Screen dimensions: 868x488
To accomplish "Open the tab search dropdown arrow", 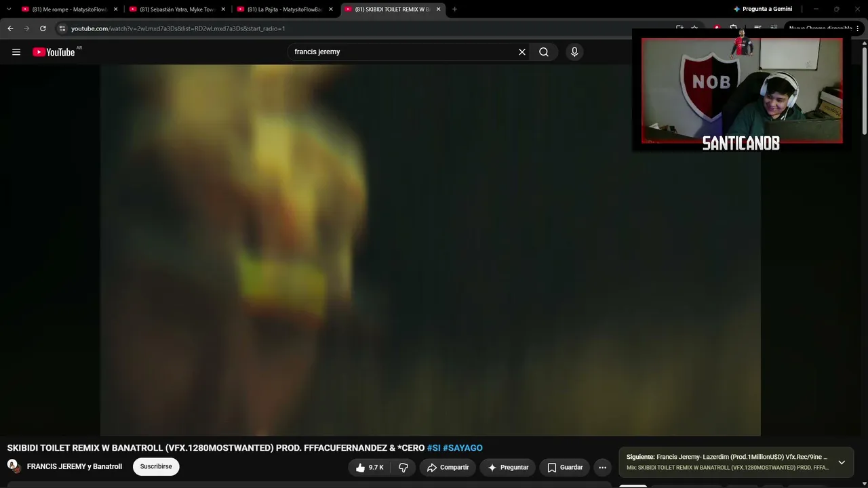I will (x=9, y=9).
